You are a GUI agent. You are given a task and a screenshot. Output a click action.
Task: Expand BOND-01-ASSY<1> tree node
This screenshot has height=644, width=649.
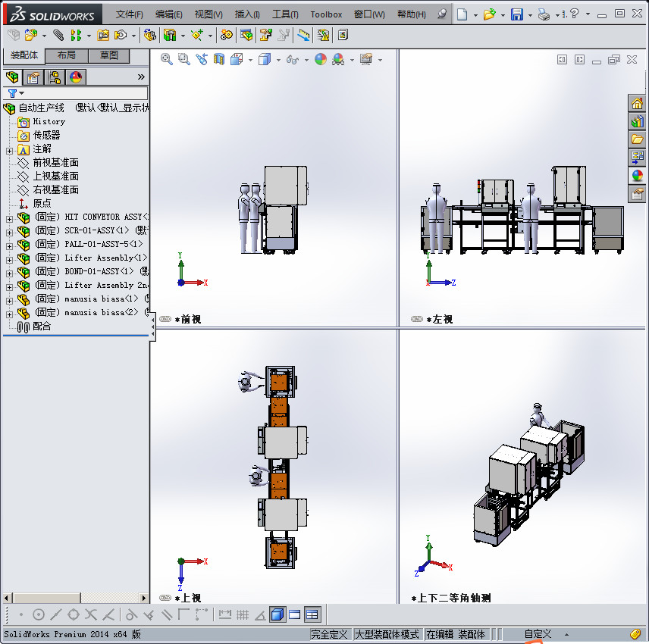click(x=9, y=274)
